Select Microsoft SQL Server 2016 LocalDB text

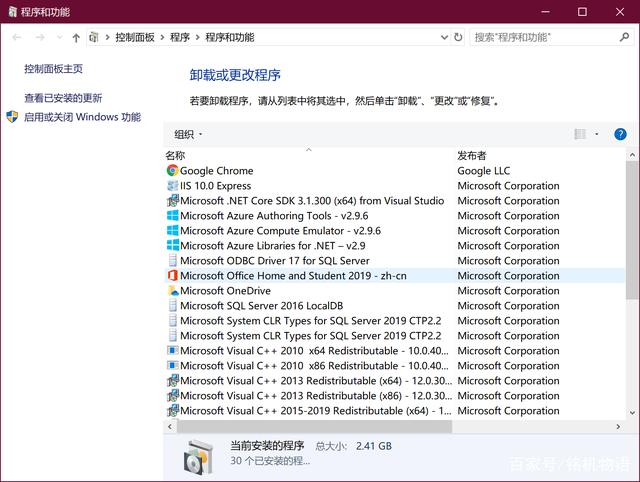pos(262,306)
